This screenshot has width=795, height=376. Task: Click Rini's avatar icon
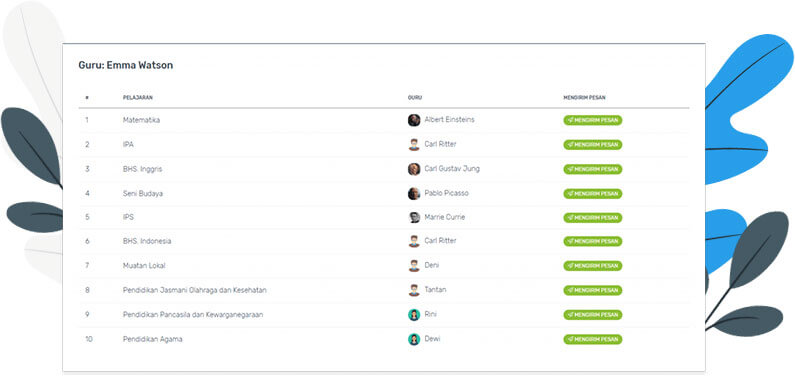(414, 315)
